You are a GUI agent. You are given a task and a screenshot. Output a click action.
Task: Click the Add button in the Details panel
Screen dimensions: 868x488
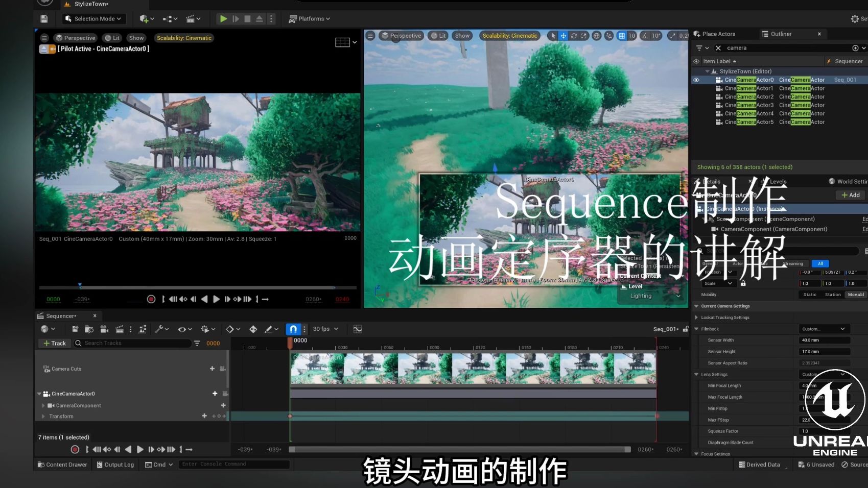pos(850,194)
